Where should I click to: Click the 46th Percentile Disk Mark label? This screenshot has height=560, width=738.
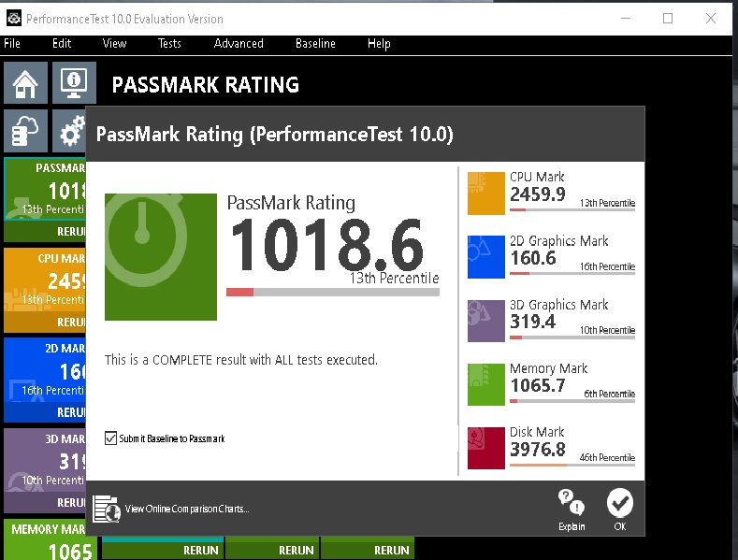pyautogui.click(x=607, y=457)
